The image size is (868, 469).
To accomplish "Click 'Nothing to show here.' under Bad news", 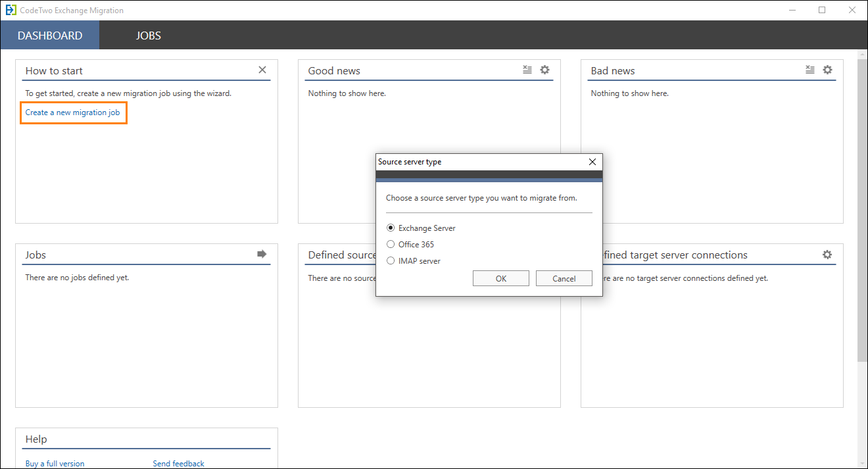I will [629, 93].
